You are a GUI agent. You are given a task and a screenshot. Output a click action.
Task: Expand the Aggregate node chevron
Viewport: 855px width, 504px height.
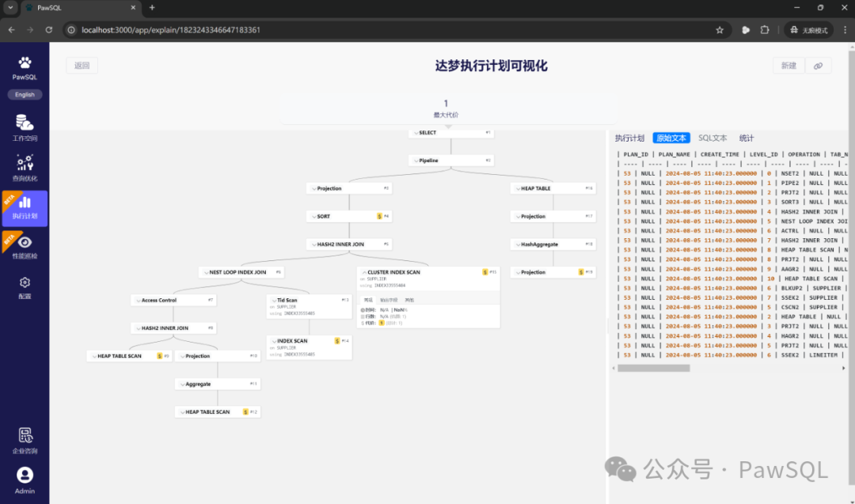pos(183,384)
